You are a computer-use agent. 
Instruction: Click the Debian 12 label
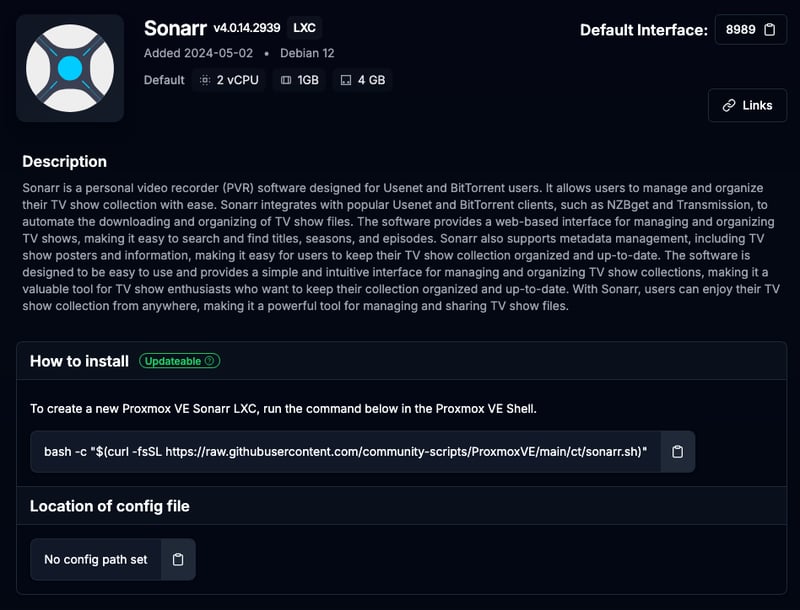coord(307,53)
